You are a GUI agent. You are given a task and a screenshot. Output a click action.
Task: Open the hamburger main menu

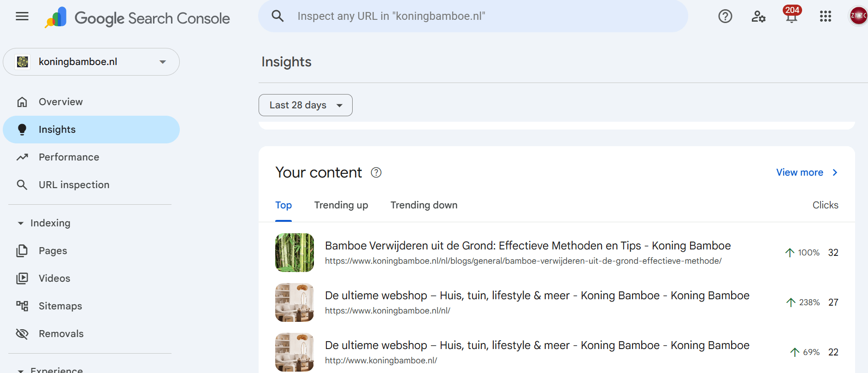[x=22, y=17]
